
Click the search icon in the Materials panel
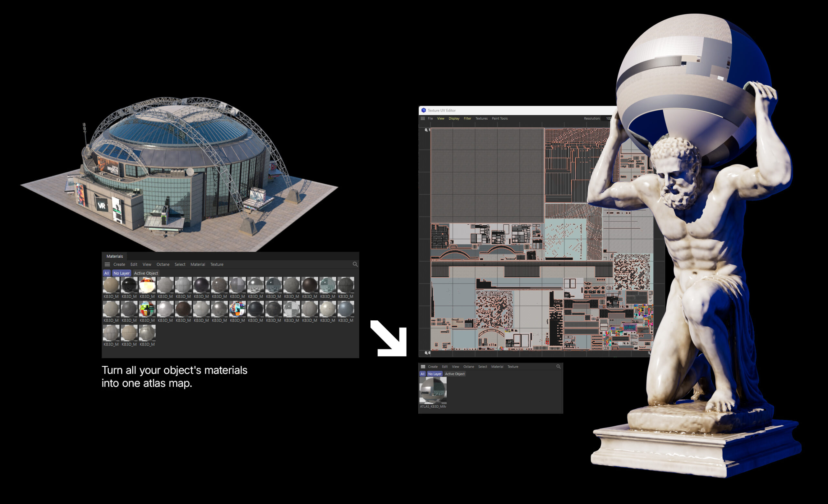(x=355, y=264)
